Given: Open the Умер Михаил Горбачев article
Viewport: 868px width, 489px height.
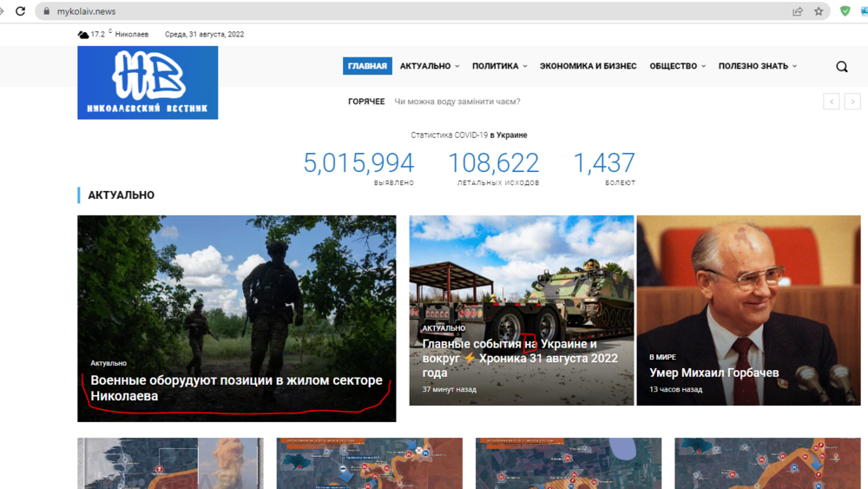Looking at the screenshot, I should click(x=713, y=373).
